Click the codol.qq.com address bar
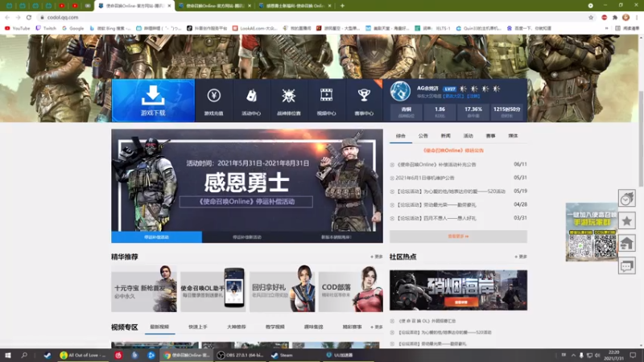The height and width of the screenshot is (362, 644). pyautogui.click(x=312, y=17)
